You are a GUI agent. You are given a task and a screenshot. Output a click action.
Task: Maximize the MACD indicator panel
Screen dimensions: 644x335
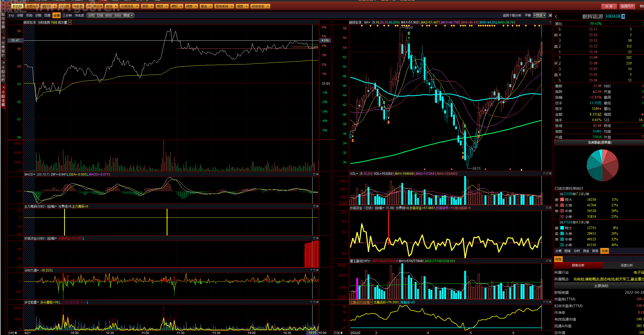314,174
